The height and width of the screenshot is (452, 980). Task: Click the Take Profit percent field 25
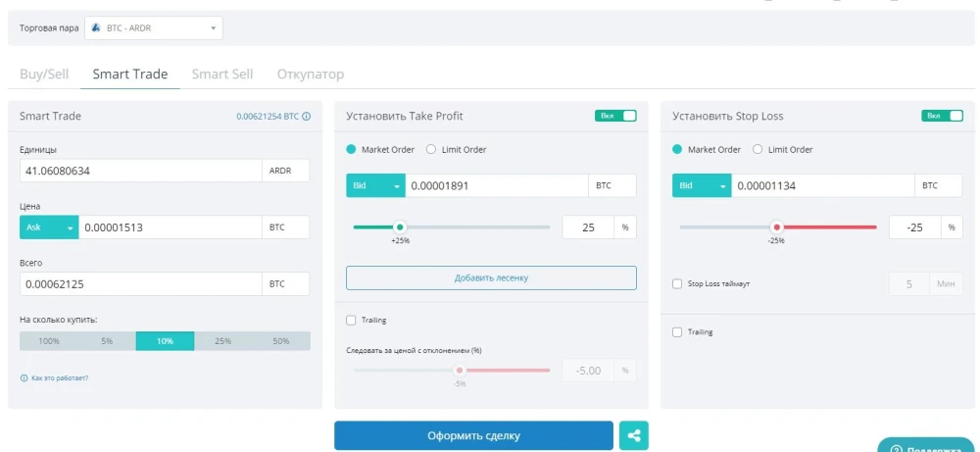(x=588, y=227)
